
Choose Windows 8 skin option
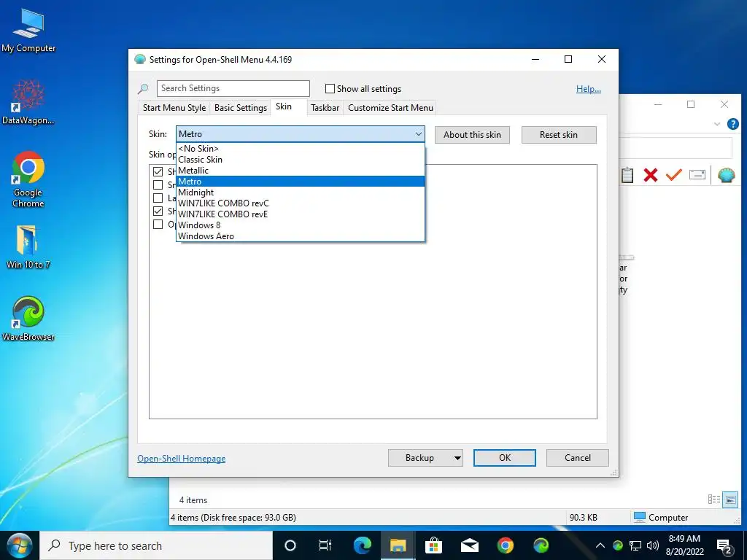click(x=300, y=225)
